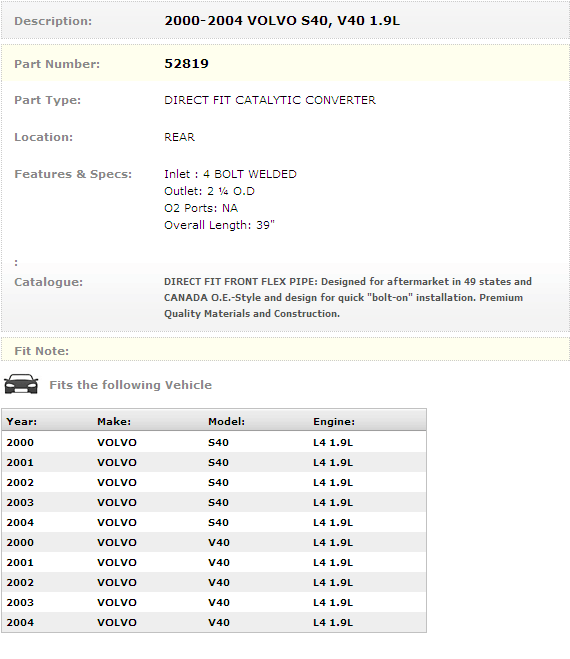The height and width of the screenshot is (659, 570).
Task: Click the Fits the following Vehicle heading
Action: click(x=131, y=385)
